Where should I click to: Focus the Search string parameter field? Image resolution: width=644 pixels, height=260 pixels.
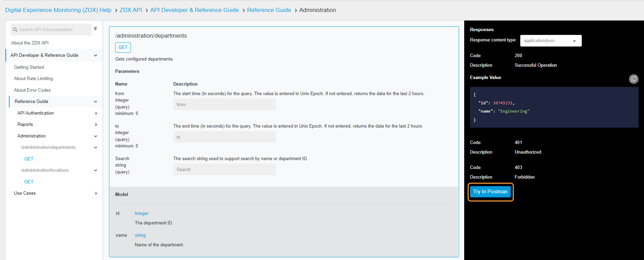tap(224, 170)
